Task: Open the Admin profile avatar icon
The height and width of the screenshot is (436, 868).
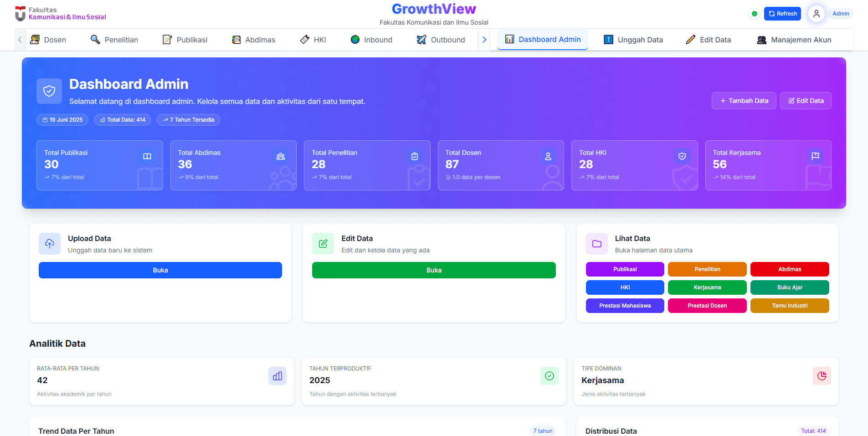Action: click(816, 14)
